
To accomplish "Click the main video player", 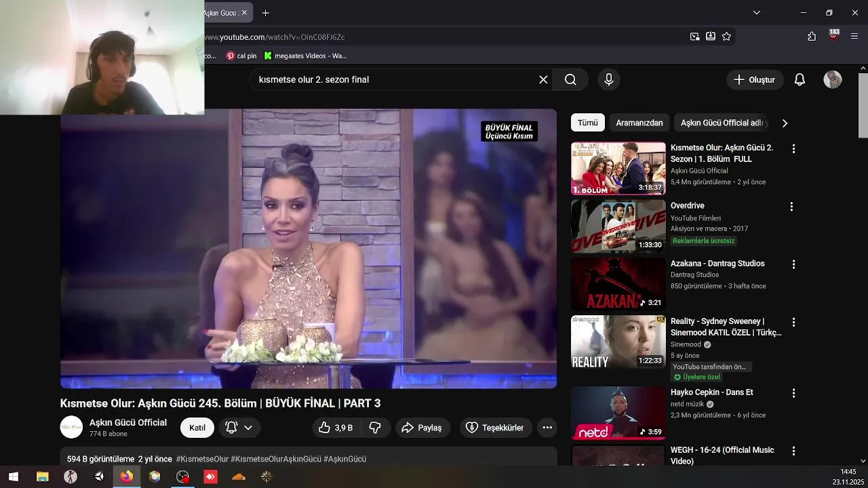I will [x=309, y=249].
